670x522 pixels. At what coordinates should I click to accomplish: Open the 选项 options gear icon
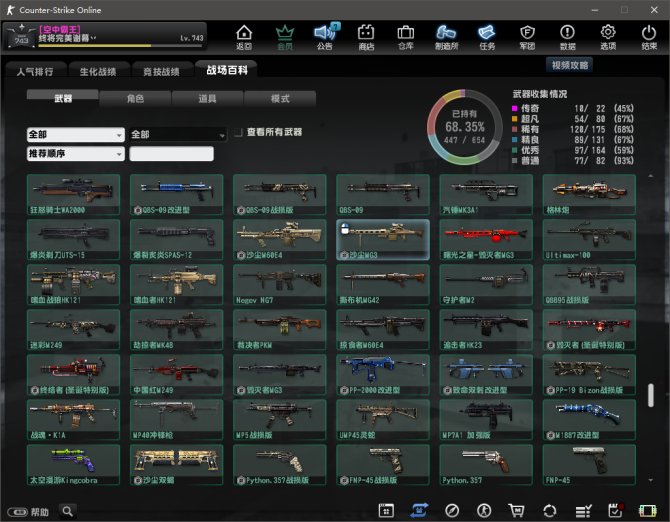[x=608, y=37]
